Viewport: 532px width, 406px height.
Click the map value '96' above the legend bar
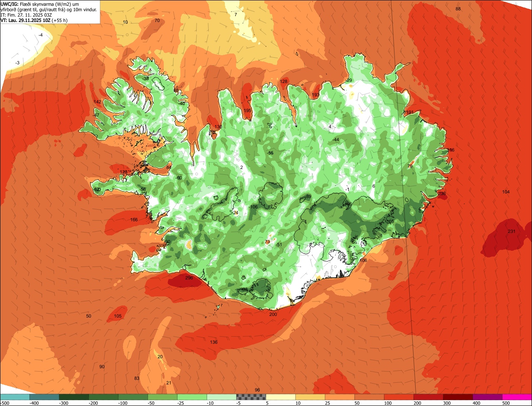coord(257,390)
